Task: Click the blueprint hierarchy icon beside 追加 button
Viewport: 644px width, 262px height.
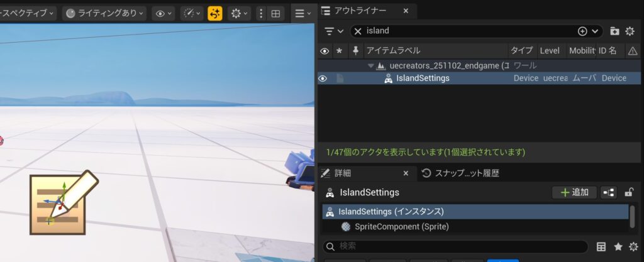Action: 609,192
